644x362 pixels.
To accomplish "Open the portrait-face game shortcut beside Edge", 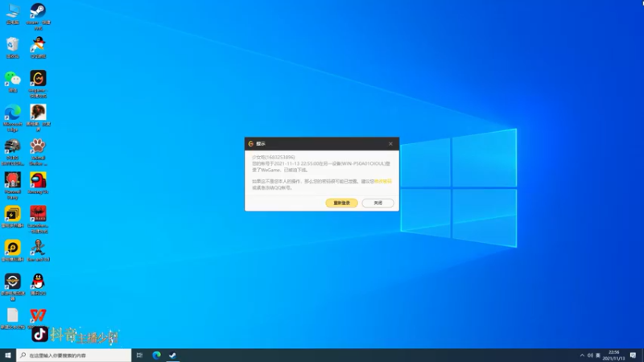I will pyautogui.click(x=38, y=117).
